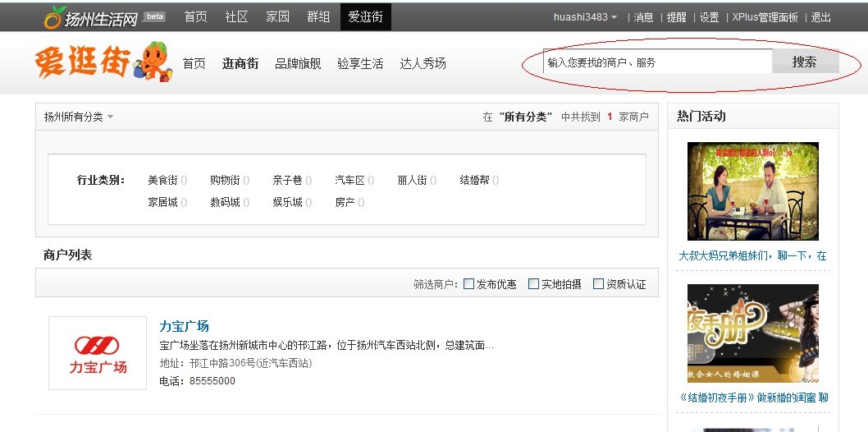Open the 《结婚初夜手册》 activity link
Screen dimensions: 868x432
coord(753,398)
